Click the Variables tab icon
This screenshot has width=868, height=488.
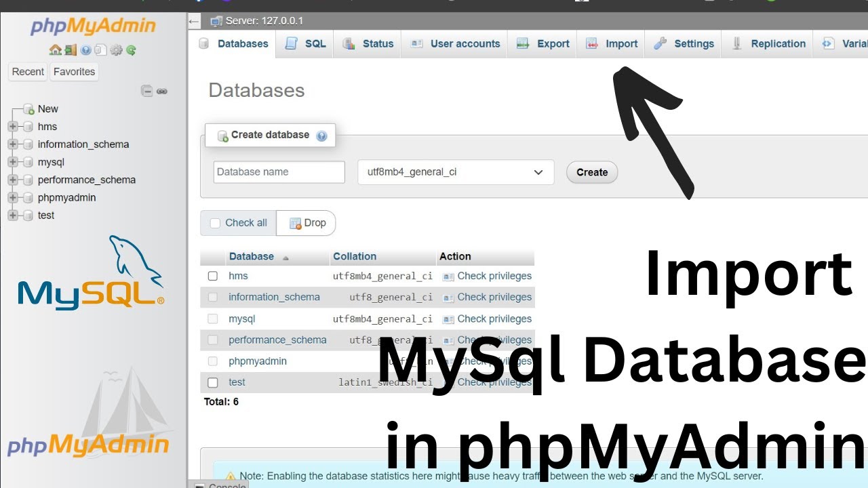828,43
